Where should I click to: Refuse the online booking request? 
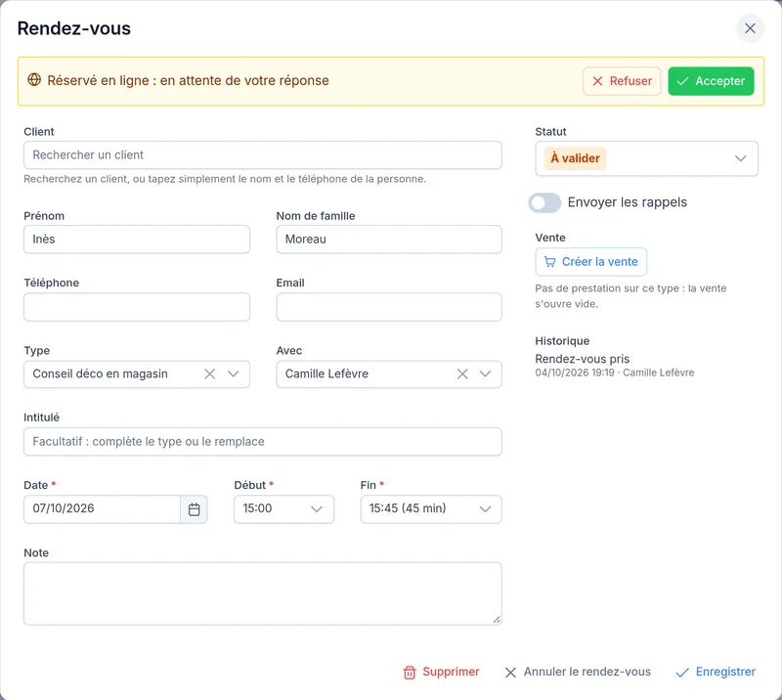[622, 81]
